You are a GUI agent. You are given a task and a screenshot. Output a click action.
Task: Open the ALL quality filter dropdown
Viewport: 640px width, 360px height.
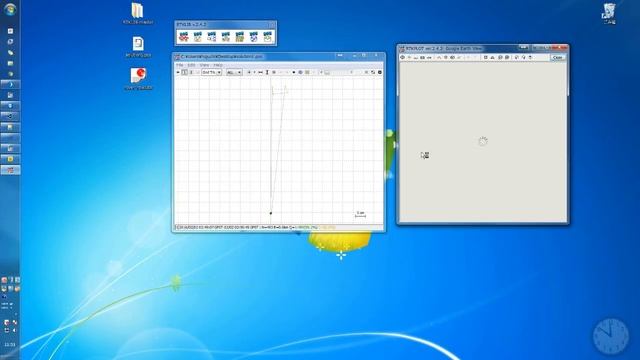(x=234, y=72)
